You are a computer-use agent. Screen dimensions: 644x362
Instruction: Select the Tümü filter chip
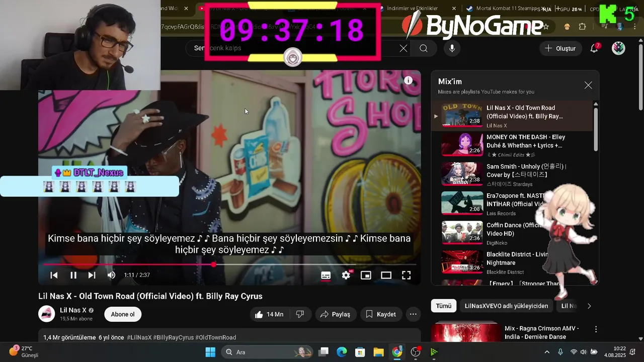(x=443, y=306)
